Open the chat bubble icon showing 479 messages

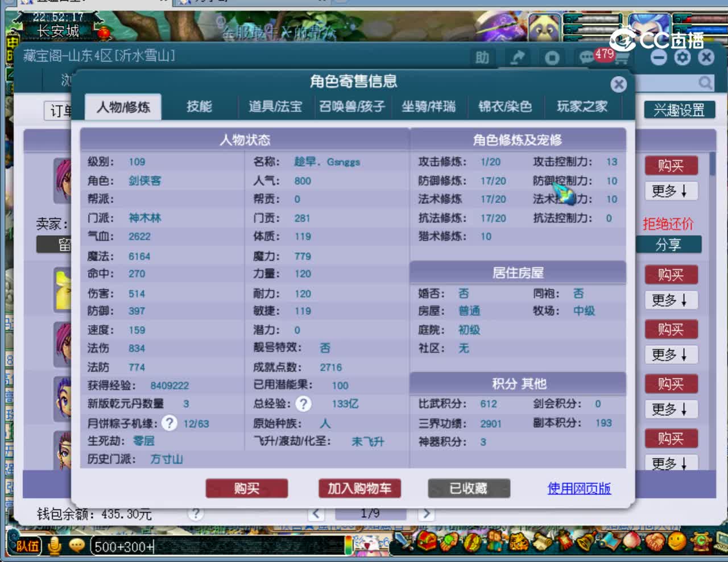click(x=588, y=57)
